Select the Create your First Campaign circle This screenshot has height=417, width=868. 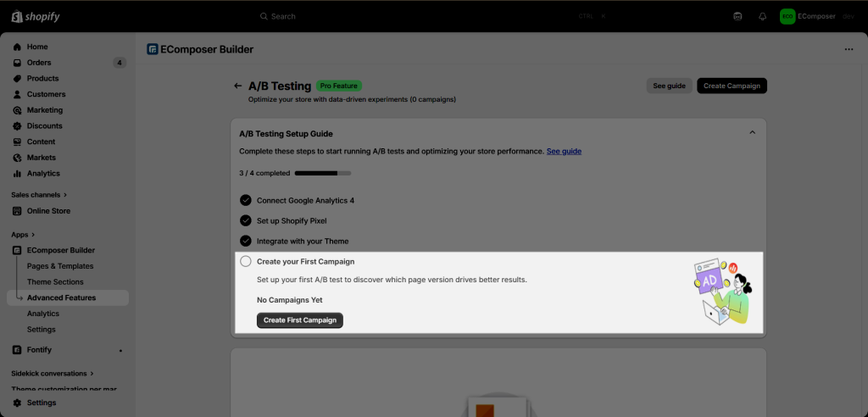point(245,261)
